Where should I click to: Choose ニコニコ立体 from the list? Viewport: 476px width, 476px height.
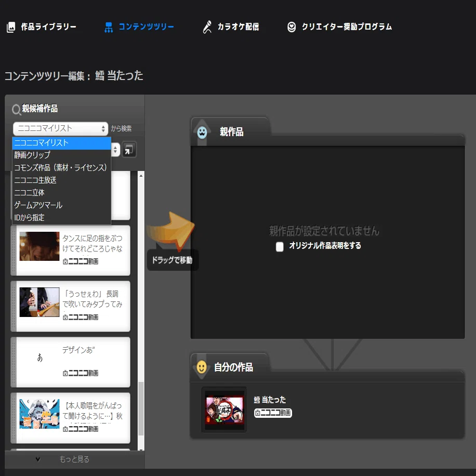tap(62, 192)
